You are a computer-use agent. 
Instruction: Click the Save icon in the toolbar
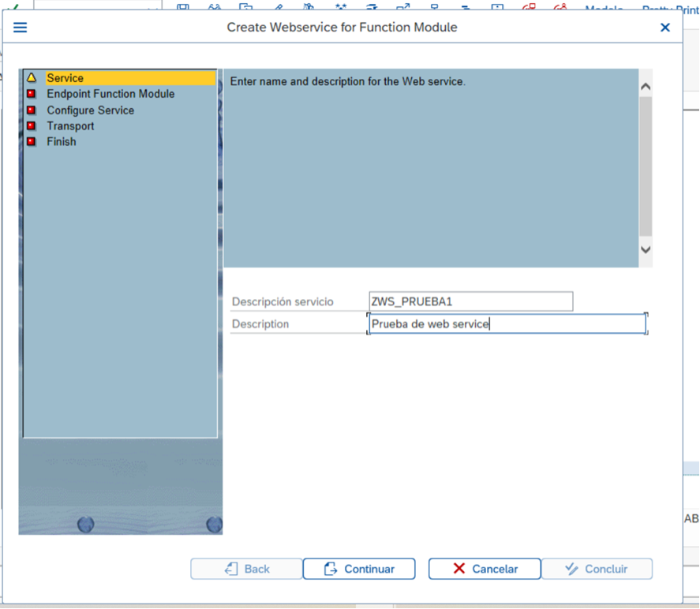[183, 7]
